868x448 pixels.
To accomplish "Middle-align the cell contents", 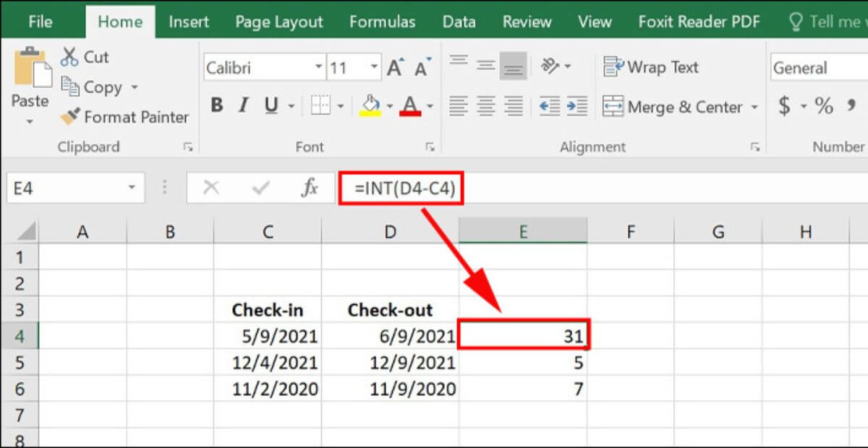I will click(485, 67).
